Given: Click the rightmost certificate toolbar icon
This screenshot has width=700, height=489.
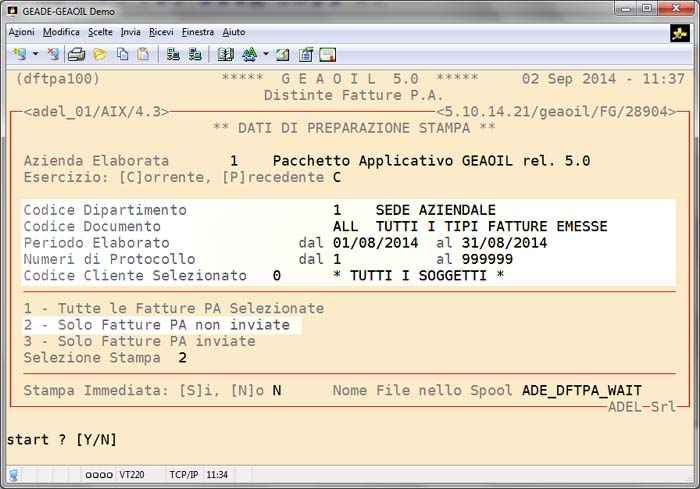Looking at the screenshot, I should (x=327, y=54).
